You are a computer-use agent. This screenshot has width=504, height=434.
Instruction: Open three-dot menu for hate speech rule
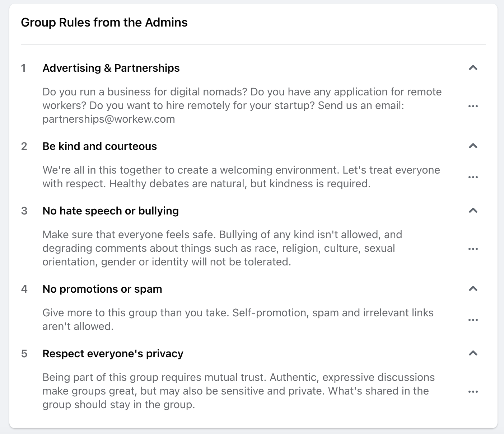click(x=473, y=249)
